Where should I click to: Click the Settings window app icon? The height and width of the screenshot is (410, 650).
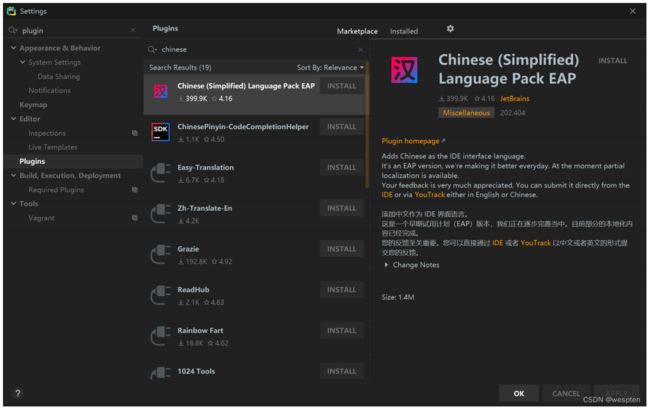12,11
